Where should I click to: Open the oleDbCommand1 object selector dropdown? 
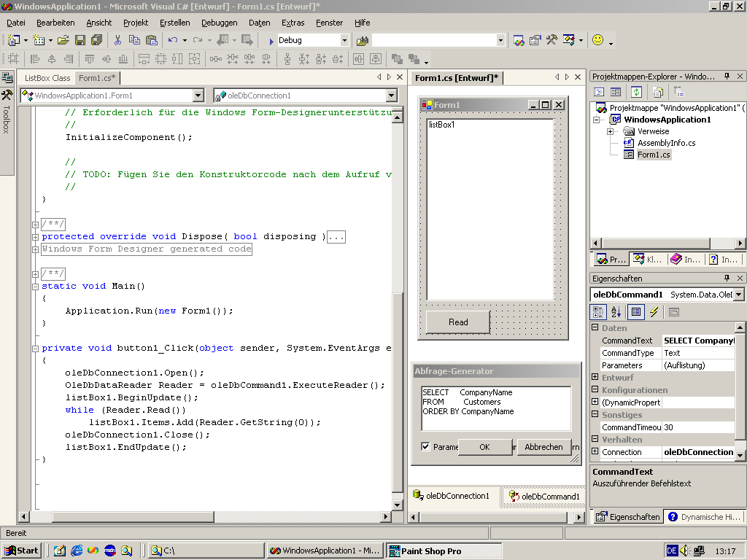(x=738, y=295)
